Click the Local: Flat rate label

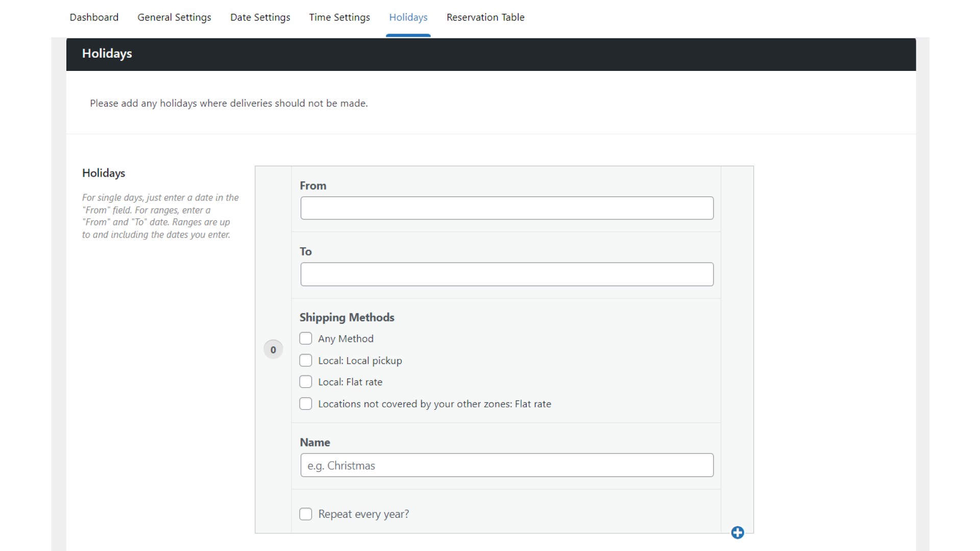pyautogui.click(x=350, y=382)
